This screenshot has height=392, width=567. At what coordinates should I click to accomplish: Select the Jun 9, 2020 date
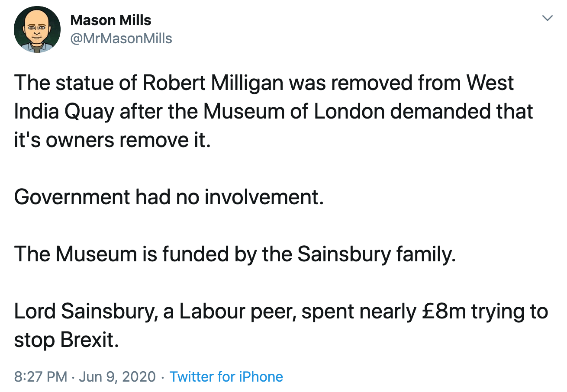tap(118, 376)
